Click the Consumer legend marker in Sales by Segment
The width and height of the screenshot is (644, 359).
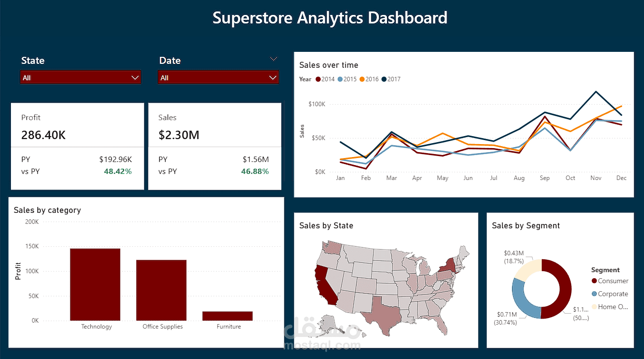(594, 281)
